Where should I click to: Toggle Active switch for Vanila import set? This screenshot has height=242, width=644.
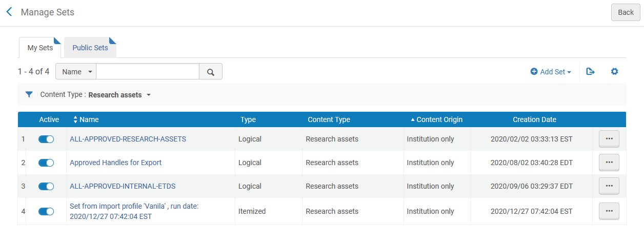click(46, 211)
